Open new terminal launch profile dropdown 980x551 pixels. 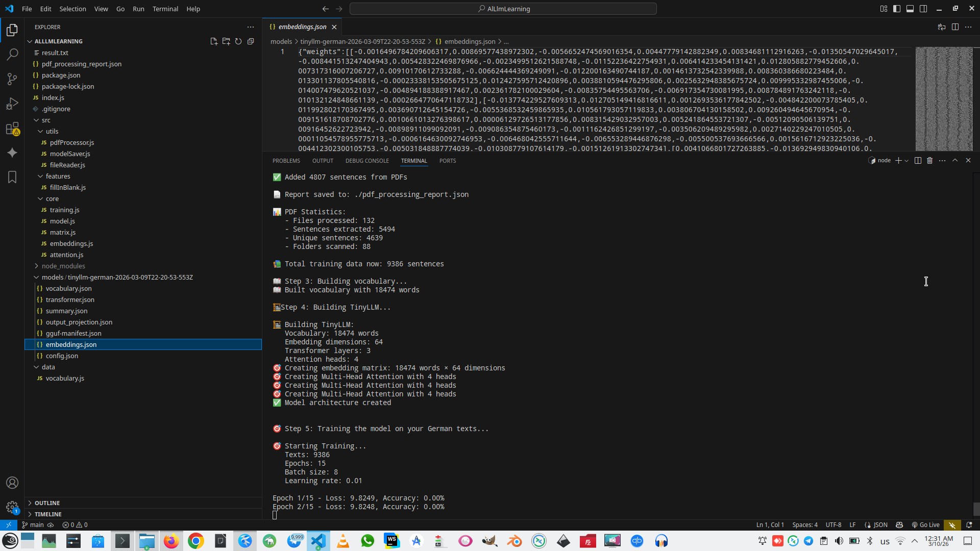906,160
